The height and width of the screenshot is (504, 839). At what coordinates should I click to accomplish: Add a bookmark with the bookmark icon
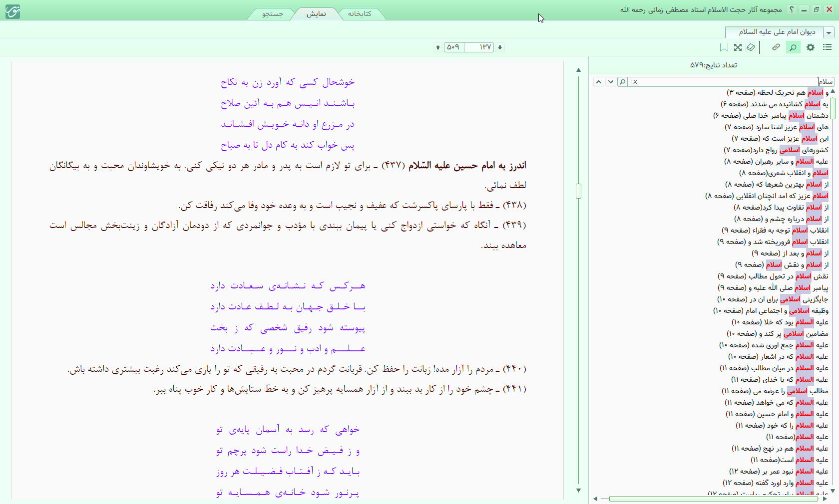click(x=724, y=47)
